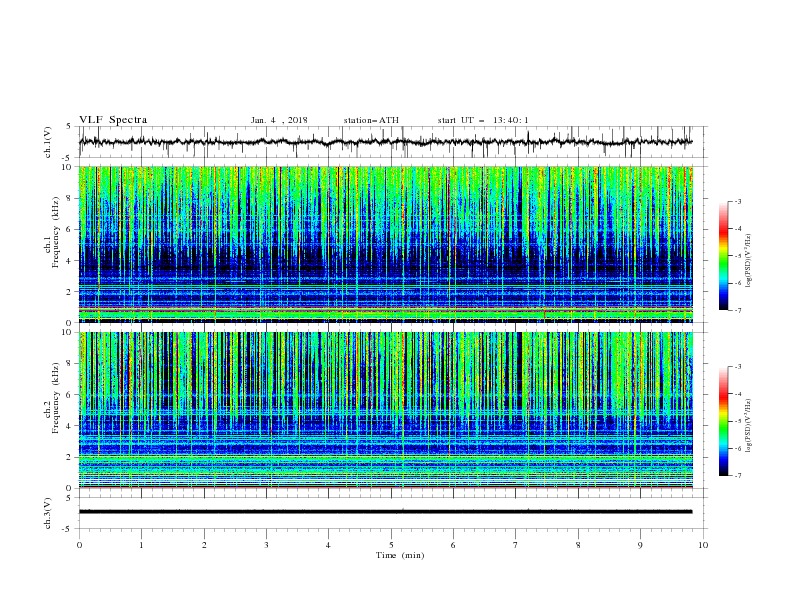Click the "-3" tick on ch.1 colorbar
Viewport: 792px width, 612px height.
tap(738, 201)
